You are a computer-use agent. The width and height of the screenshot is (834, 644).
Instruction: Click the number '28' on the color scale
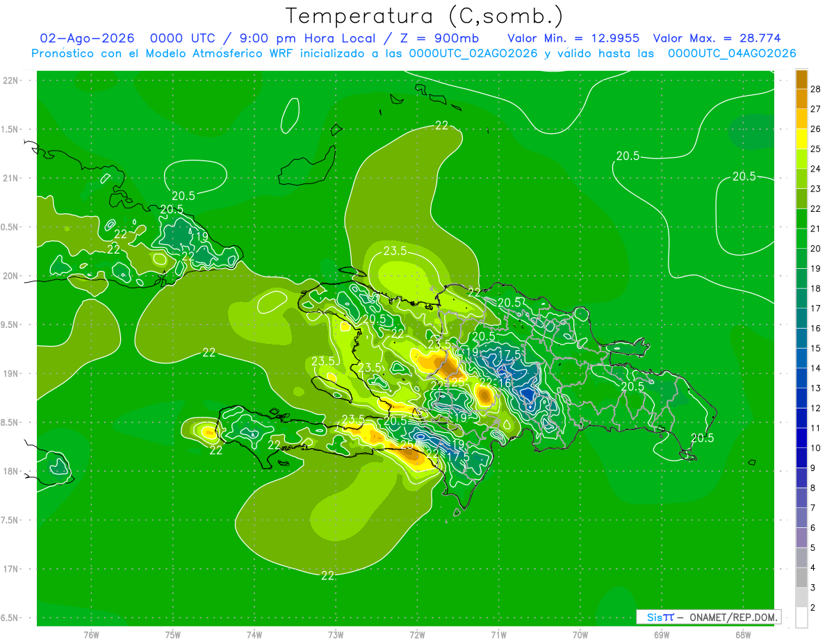tap(816, 89)
